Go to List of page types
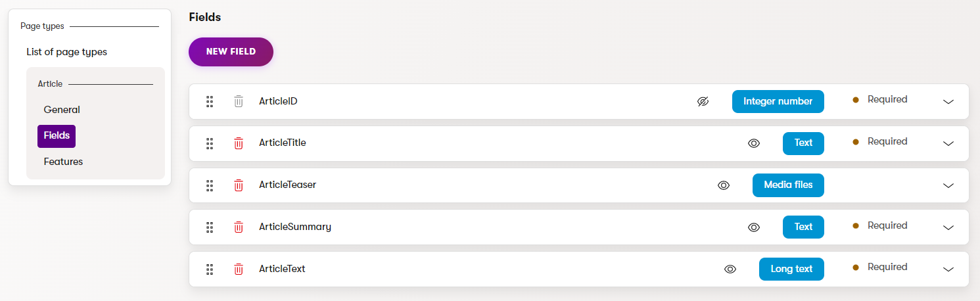This screenshot has width=980, height=301. 66,52
